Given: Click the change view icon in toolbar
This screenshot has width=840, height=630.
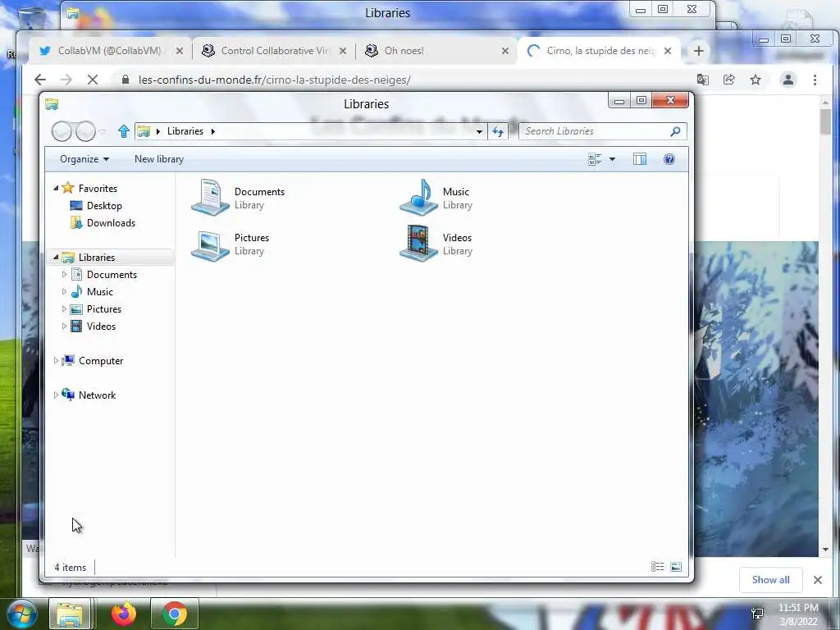Looking at the screenshot, I should tap(595, 159).
